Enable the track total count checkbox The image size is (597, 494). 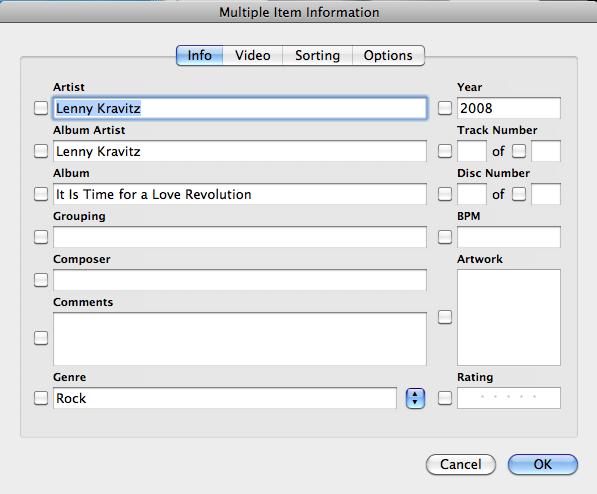pos(519,151)
